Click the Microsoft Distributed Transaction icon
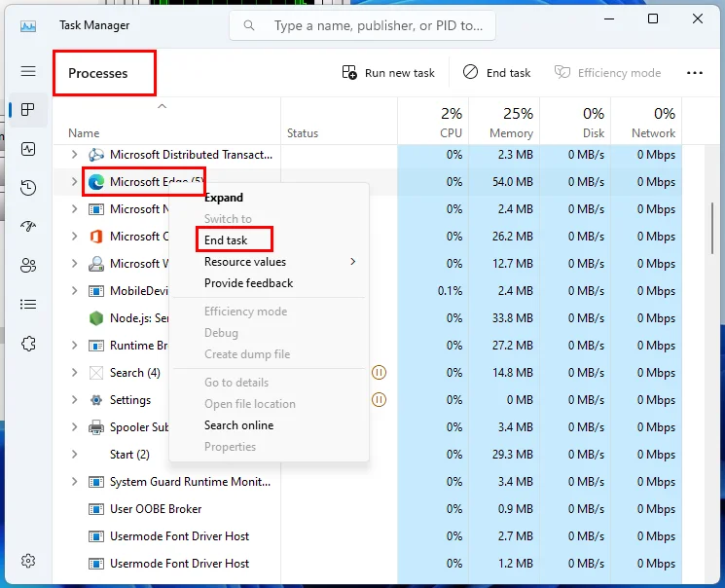 96,155
